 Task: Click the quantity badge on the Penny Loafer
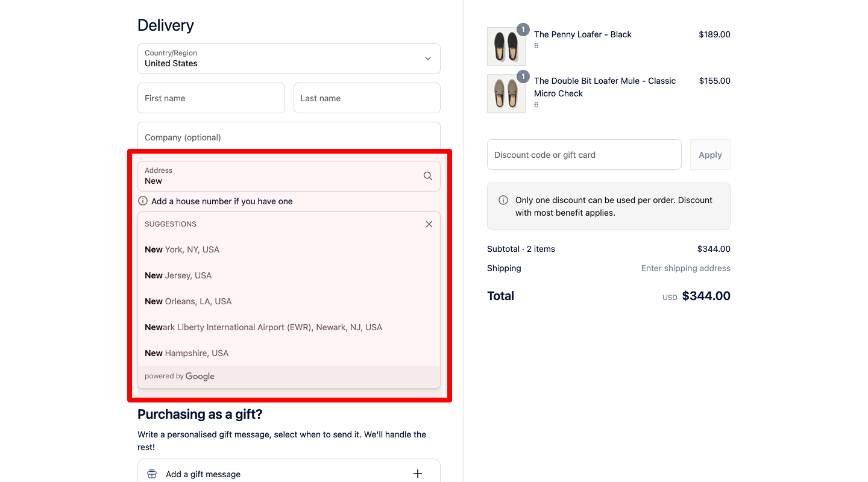(x=523, y=29)
